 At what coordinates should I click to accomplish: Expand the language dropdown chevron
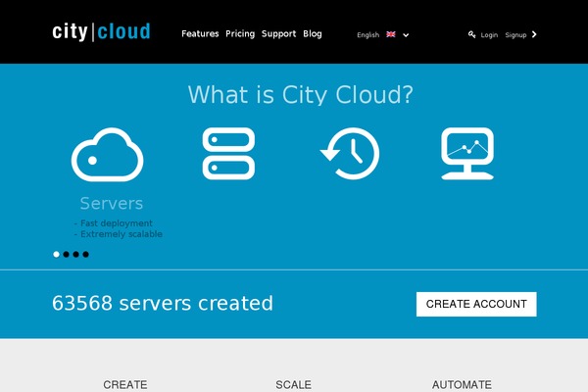pos(406,35)
